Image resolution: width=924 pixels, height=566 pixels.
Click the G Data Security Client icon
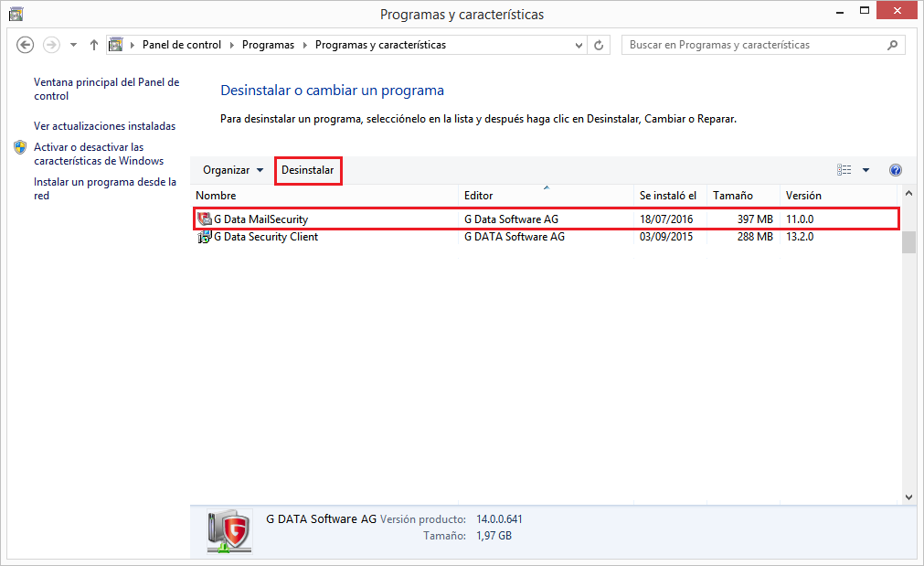(204, 237)
